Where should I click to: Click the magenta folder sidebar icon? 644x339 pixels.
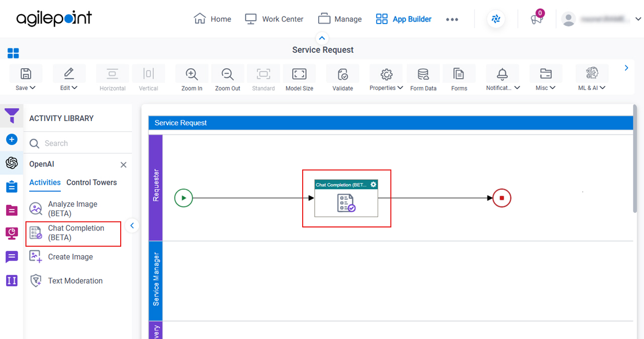[x=12, y=210]
